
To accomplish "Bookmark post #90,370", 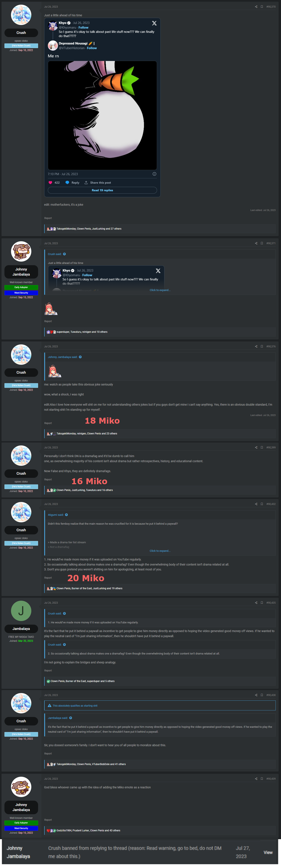I will pyautogui.click(x=262, y=7).
